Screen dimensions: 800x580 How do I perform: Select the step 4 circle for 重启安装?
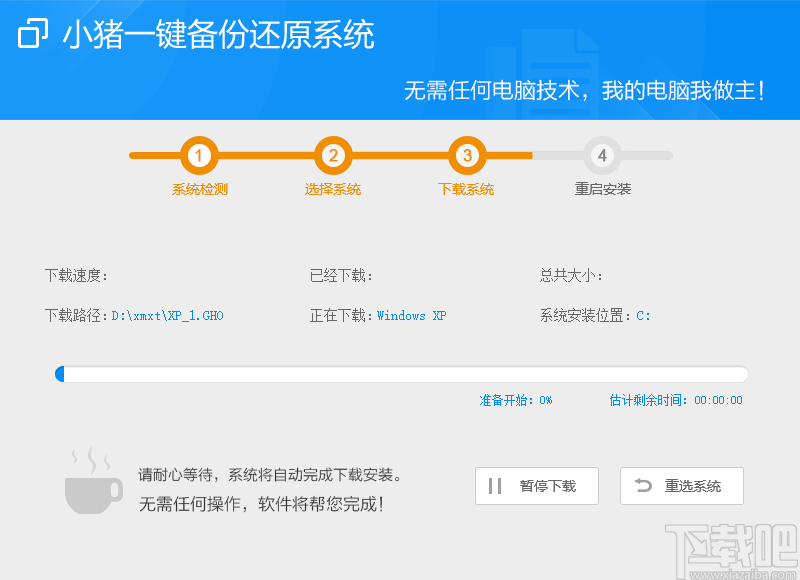tap(602, 156)
